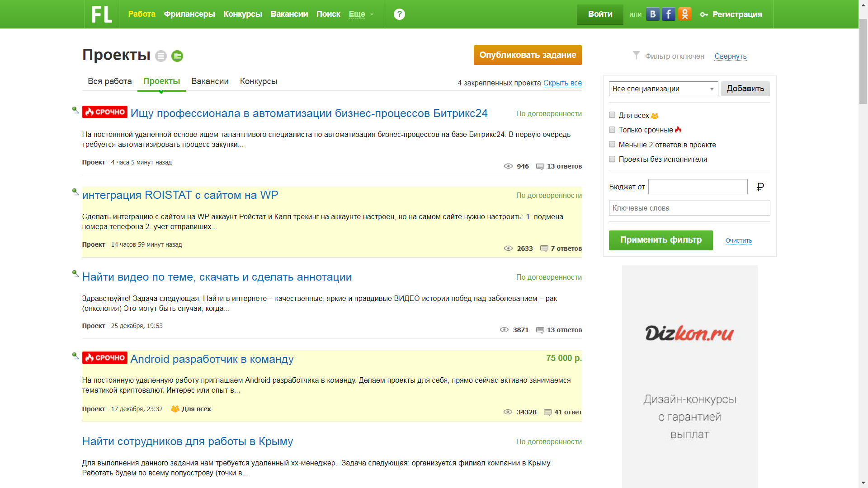Screen dimensions: 868x488
Task: Click the funnel filter icon
Action: click(x=636, y=55)
